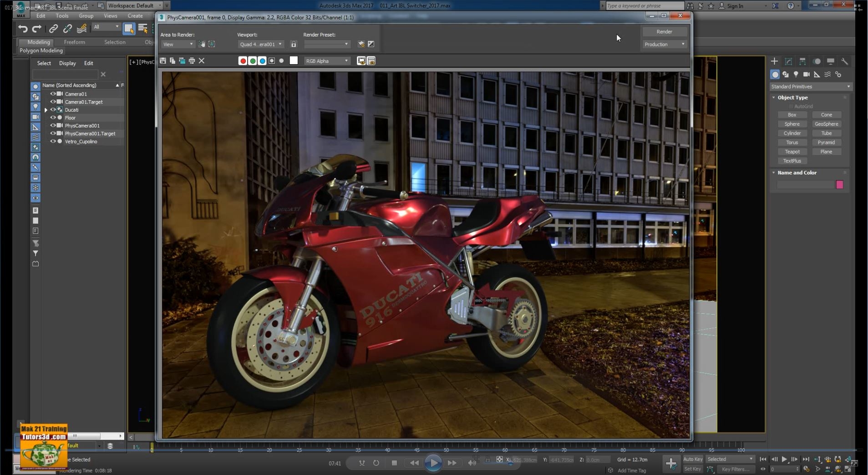Hide the Camera01 object using its eye
Screen dimensions: 868x475
click(x=53, y=94)
